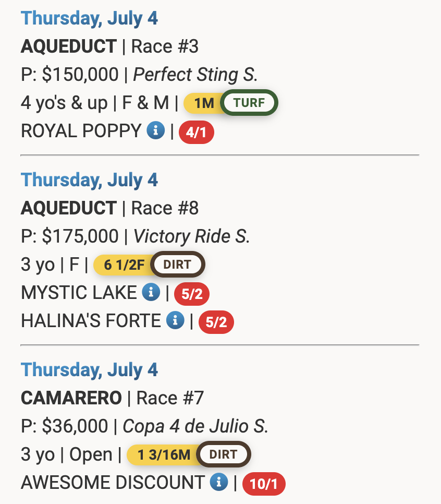
Task: Select MYSTIC LAKE 5/2 odds badge
Action: click(x=191, y=294)
